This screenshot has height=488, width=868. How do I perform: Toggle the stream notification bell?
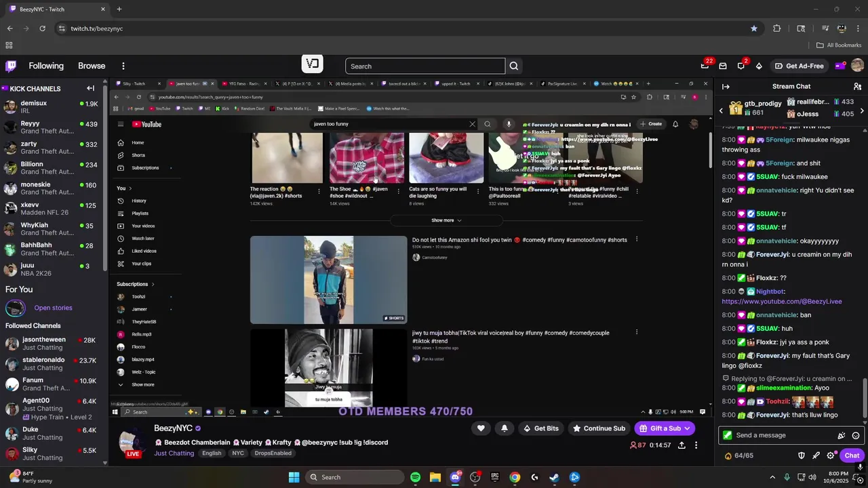[504, 428]
